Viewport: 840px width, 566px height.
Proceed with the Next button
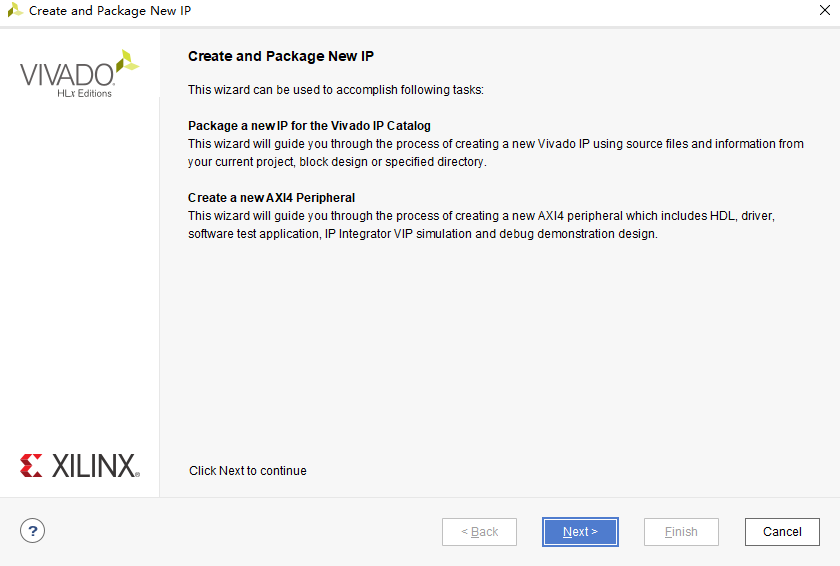pos(580,532)
